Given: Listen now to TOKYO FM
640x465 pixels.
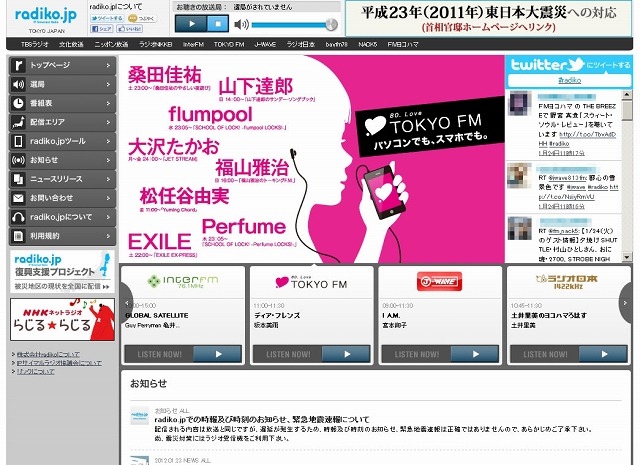Looking at the screenshot, I should coord(311,354).
